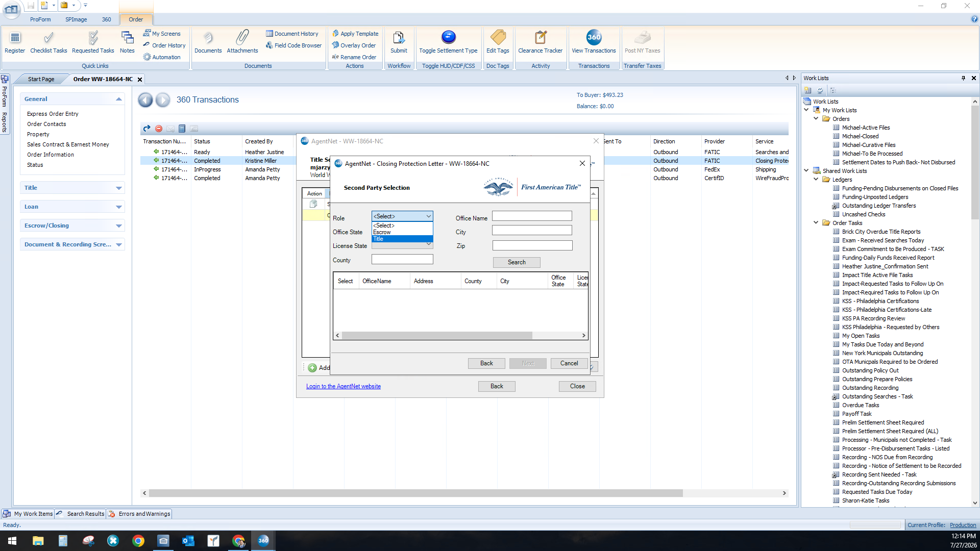Open Requested Tasks in ribbon
980x551 pixels.
(x=93, y=42)
